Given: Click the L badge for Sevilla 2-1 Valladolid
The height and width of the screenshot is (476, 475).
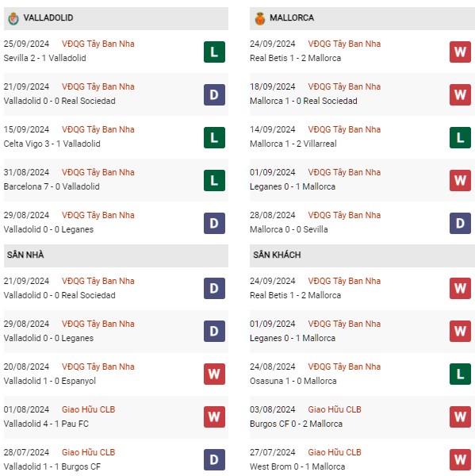Looking at the screenshot, I should pos(214,52).
